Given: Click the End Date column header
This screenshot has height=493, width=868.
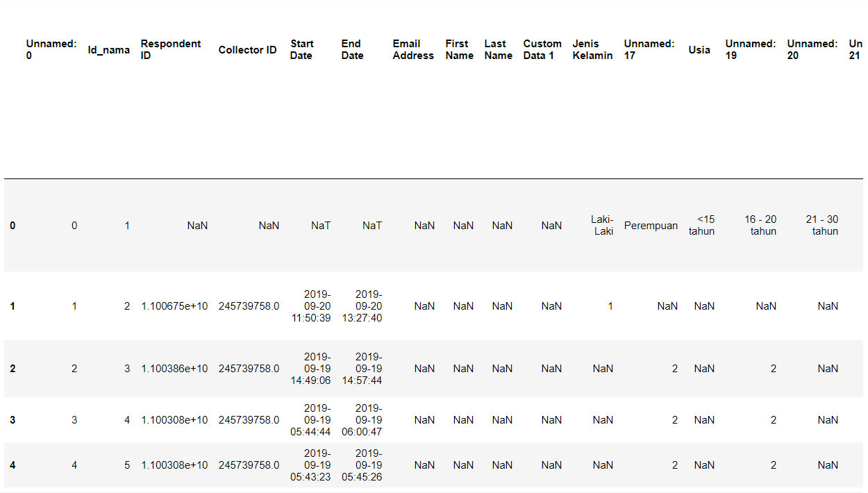Looking at the screenshot, I should coord(352,49).
